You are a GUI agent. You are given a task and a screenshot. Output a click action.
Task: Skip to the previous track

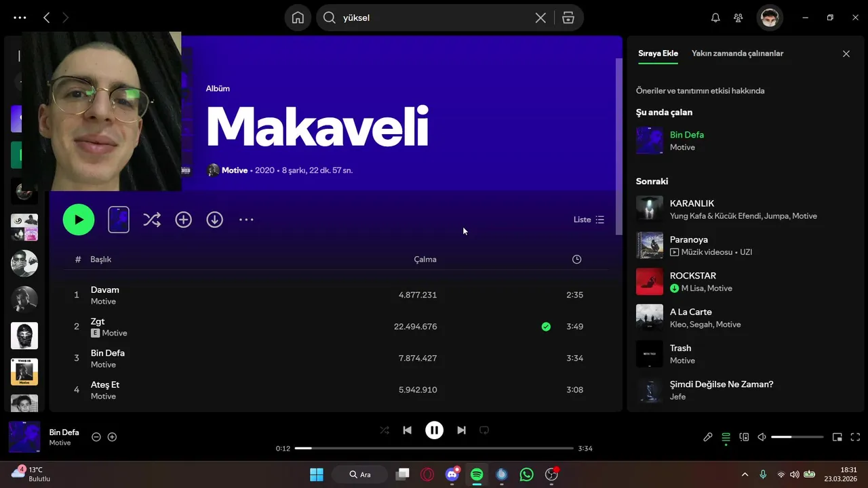coord(407,430)
